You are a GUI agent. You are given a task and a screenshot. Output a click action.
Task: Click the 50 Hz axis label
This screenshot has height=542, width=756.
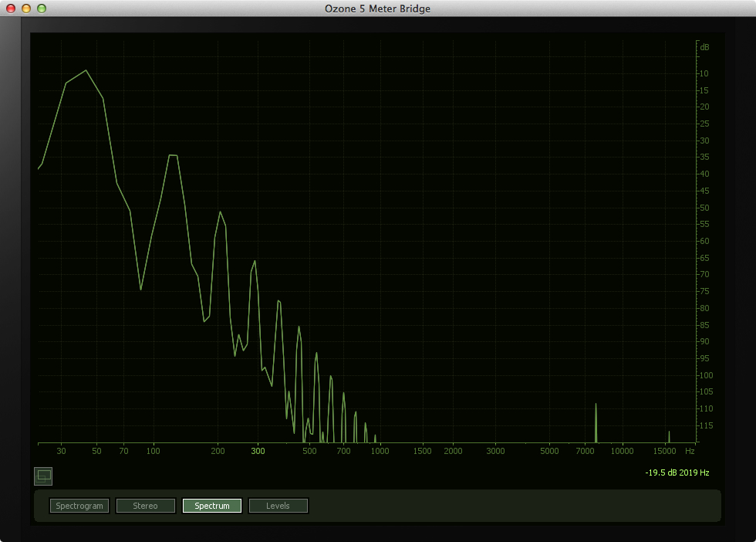tap(96, 451)
